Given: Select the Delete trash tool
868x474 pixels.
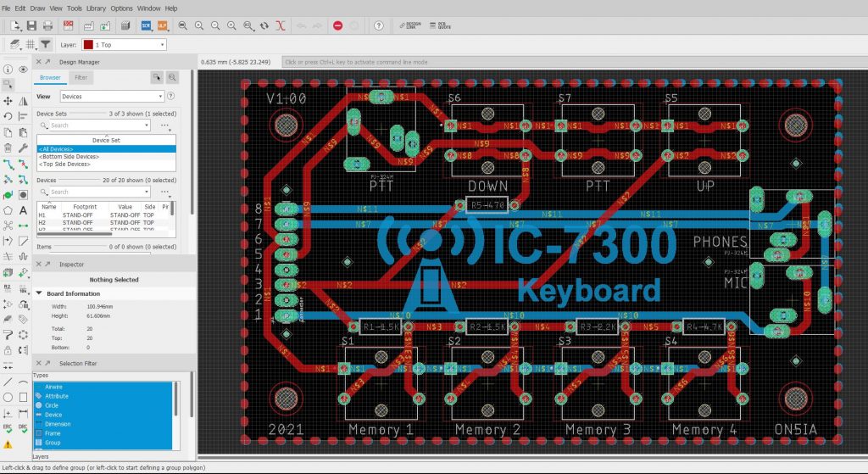Looking at the screenshot, I should [x=8, y=148].
